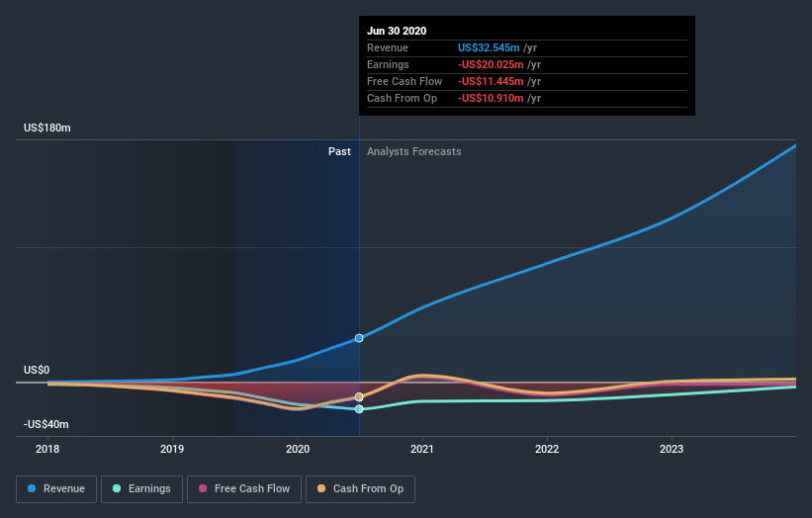Click the Earnings row label in tooltip
812x518 pixels.
click(x=388, y=64)
